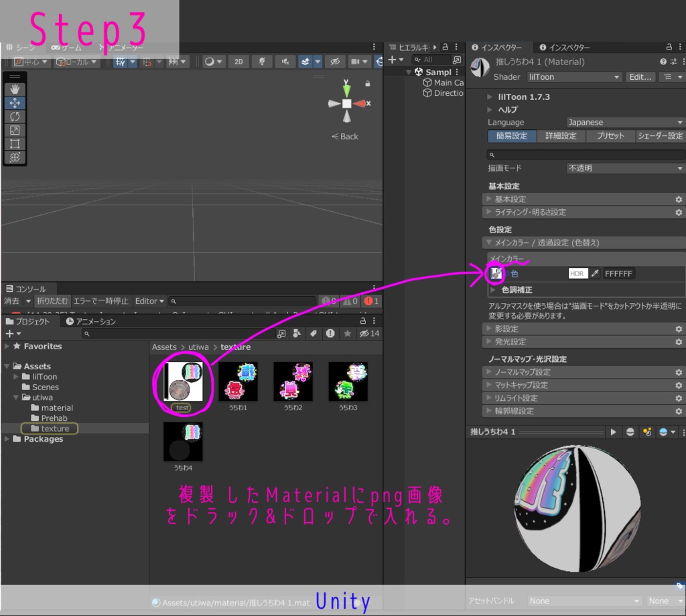Toggle hidden objects visibility in scene

pos(335,61)
